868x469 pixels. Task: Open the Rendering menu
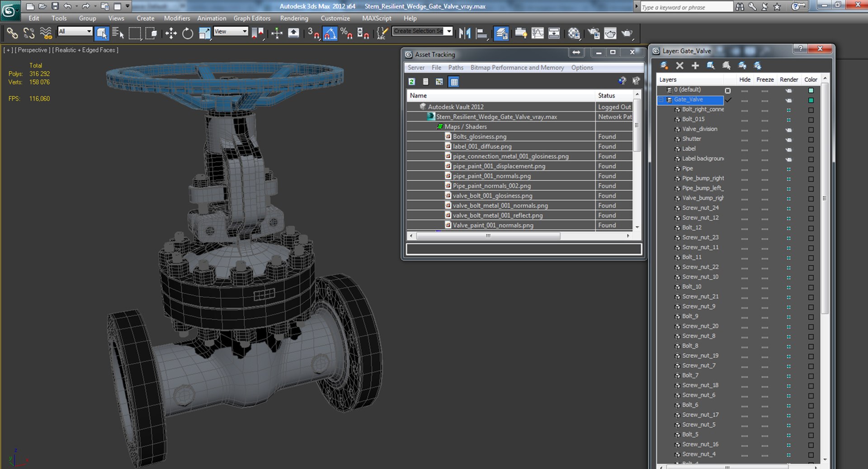(x=294, y=18)
